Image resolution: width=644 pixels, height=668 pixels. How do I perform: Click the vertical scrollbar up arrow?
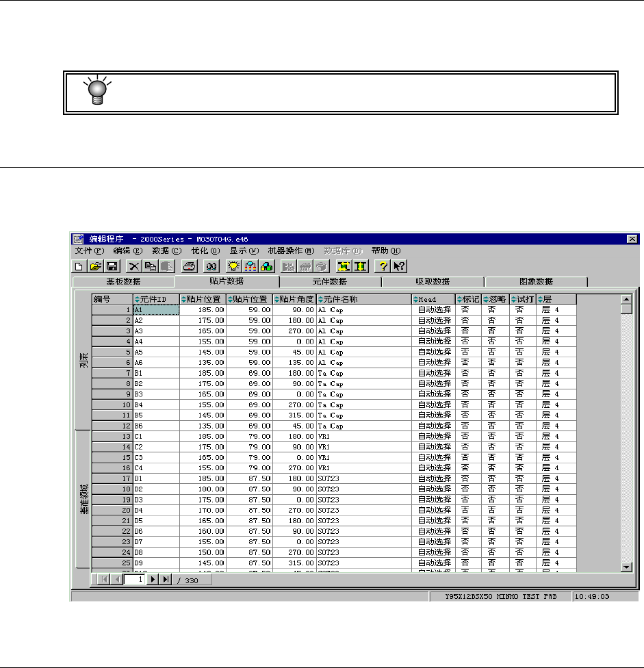click(626, 299)
